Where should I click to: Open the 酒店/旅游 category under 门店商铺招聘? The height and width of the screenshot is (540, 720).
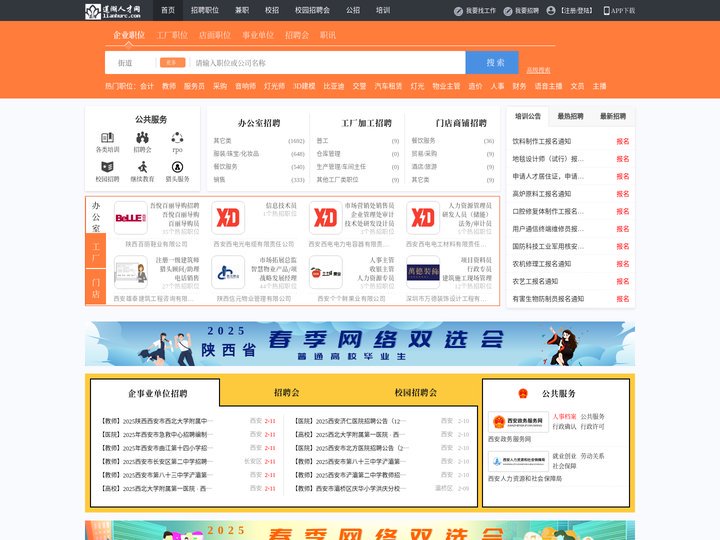click(x=424, y=167)
